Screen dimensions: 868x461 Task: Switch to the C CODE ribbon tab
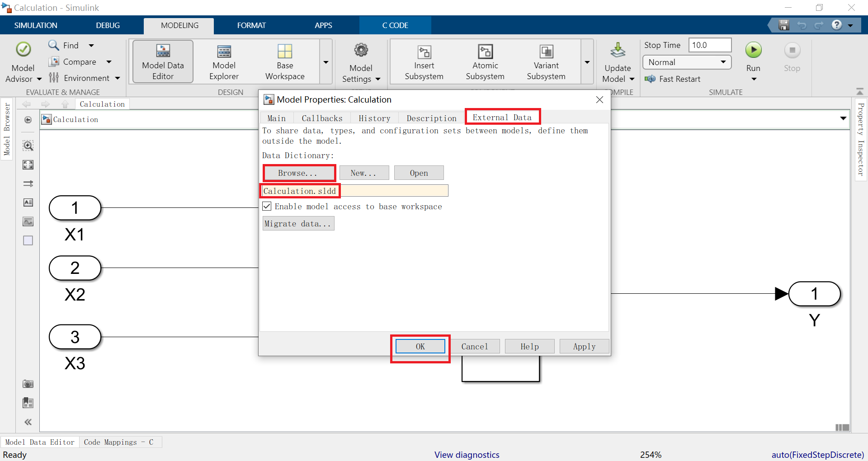coord(395,25)
